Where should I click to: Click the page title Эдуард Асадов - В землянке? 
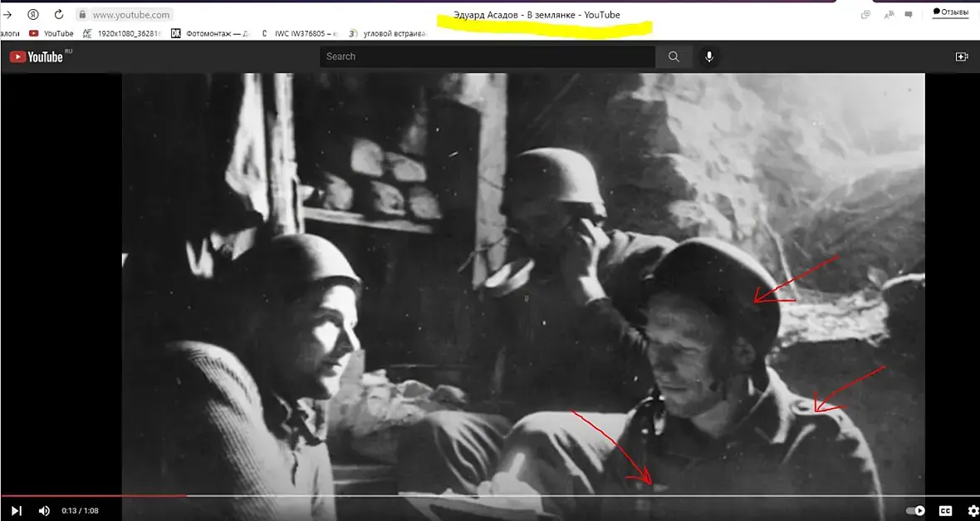click(537, 15)
